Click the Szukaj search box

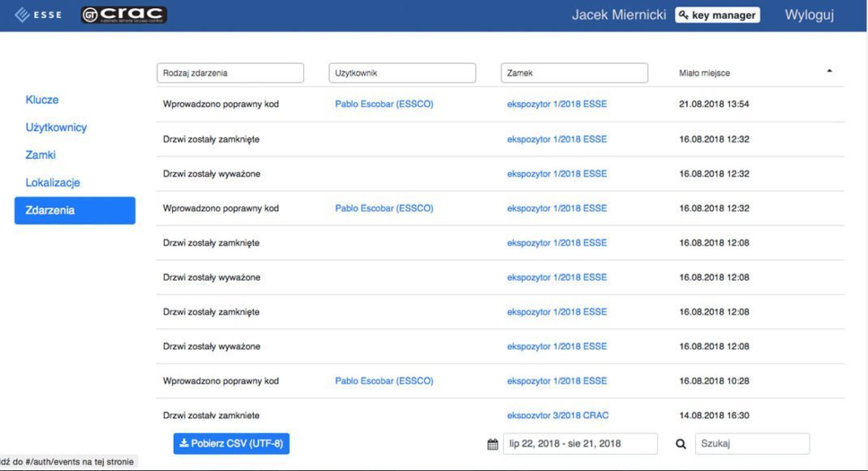pos(752,443)
